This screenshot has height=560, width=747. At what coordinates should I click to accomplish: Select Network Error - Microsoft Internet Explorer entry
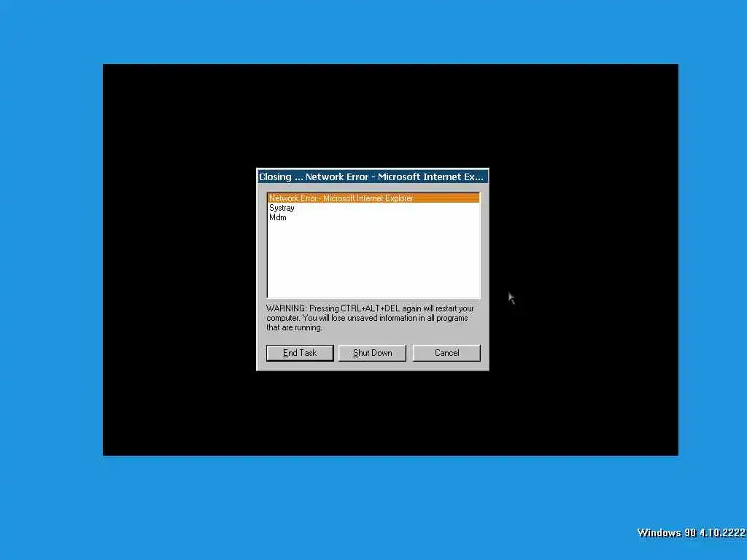click(x=373, y=198)
